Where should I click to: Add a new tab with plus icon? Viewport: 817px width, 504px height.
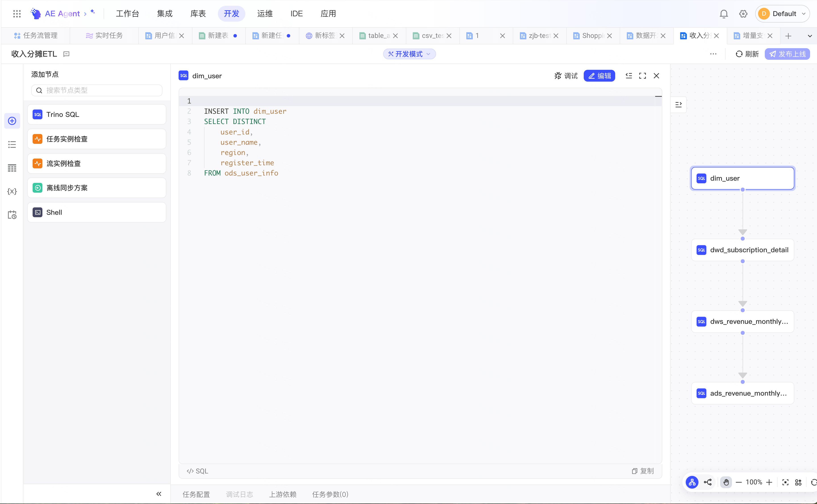788,36
